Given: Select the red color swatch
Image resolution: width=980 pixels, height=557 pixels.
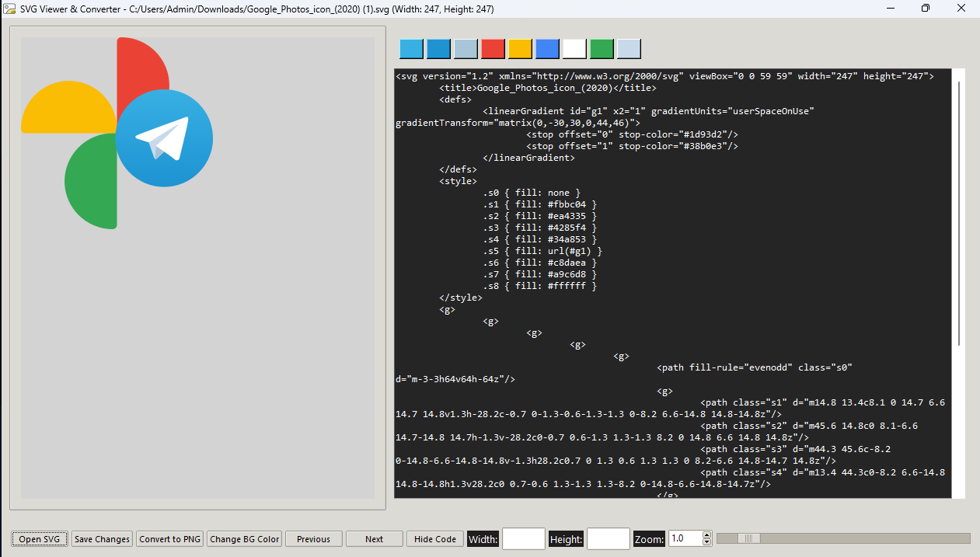Looking at the screenshot, I should click(493, 49).
